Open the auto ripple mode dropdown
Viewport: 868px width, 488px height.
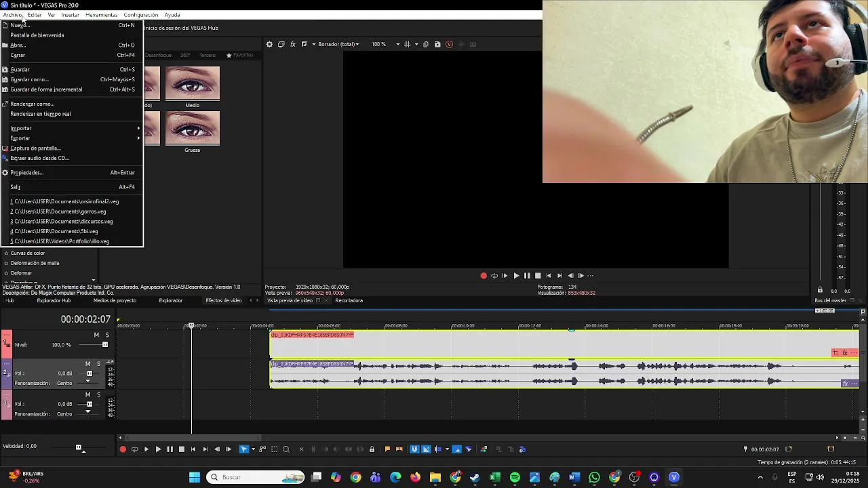click(446, 449)
